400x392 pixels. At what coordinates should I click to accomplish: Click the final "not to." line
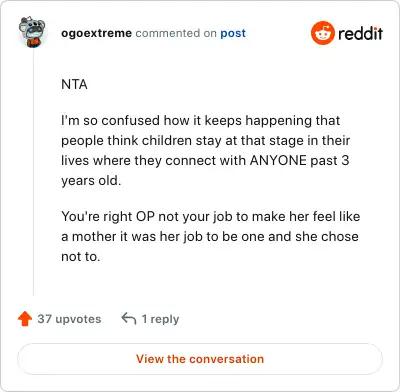(x=81, y=256)
